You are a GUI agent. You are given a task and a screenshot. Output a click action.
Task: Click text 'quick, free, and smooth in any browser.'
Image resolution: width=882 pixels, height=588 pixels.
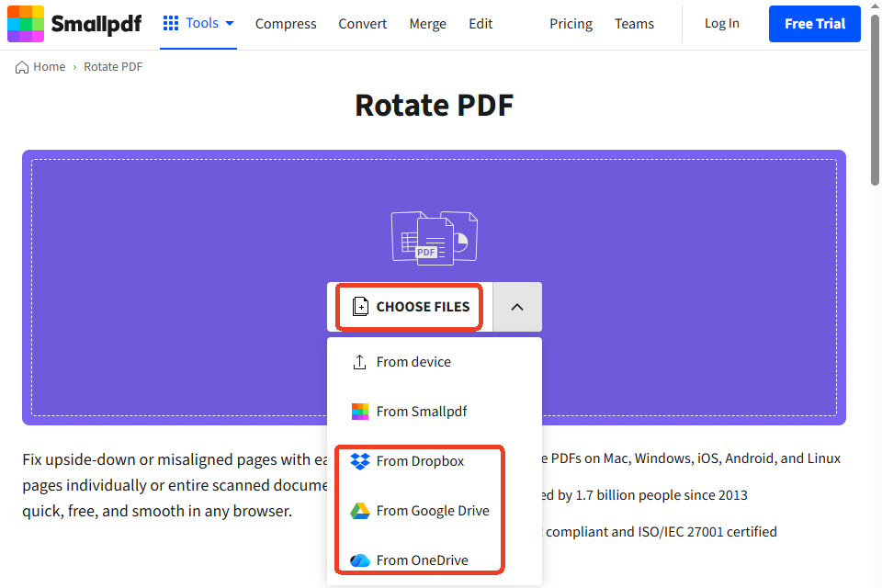pos(157,511)
